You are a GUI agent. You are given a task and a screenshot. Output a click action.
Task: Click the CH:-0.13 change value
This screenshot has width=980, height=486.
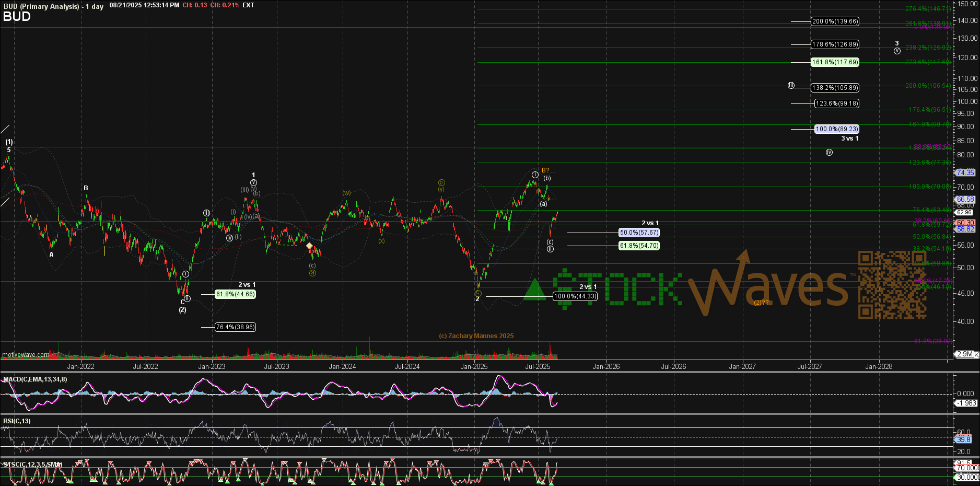pos(194,5)
